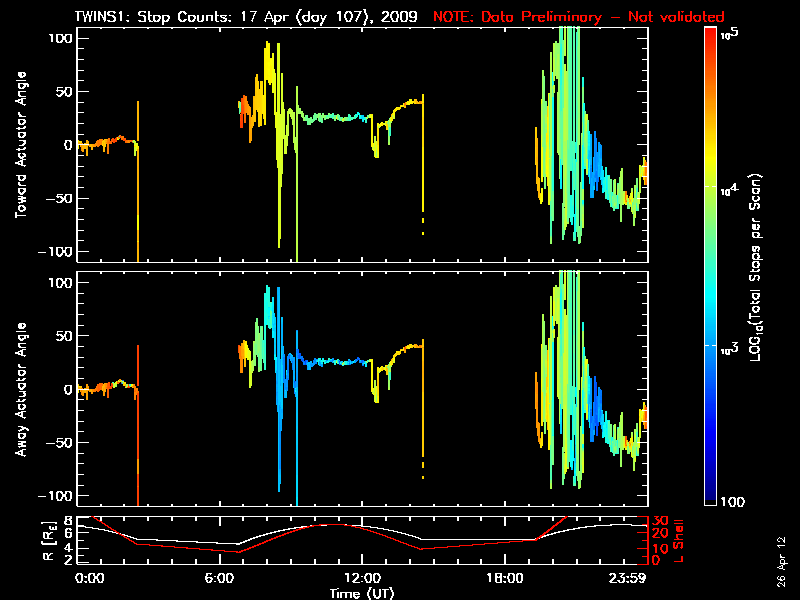Click the "LOG10(Total Stops per Scan)" color bar label

(x=756, y=267)
